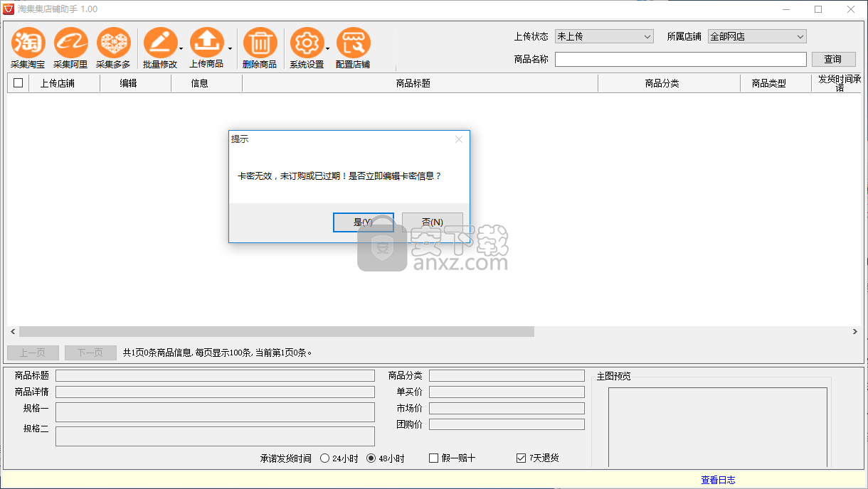Click the 下一页 next page button
868x489 pixels.
pos(90,353)
